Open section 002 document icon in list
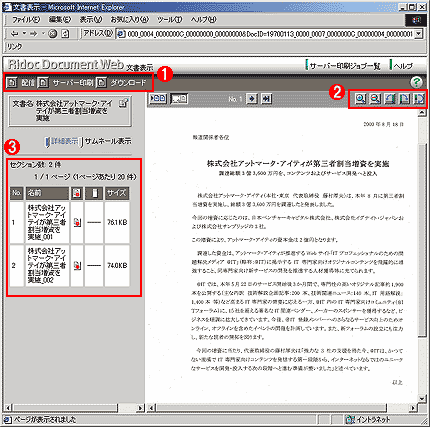The image size is (430, 427). pos(77,266)
